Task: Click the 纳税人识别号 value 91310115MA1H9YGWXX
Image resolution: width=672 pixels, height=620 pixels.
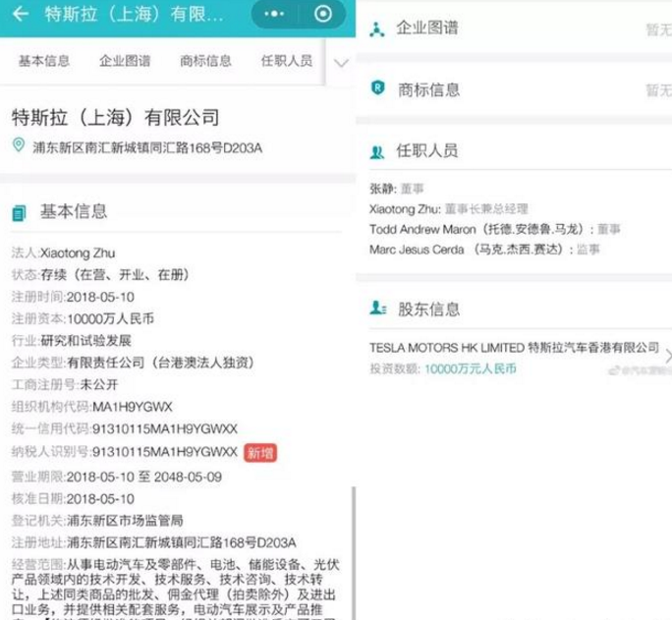Action: click(165, 452)
